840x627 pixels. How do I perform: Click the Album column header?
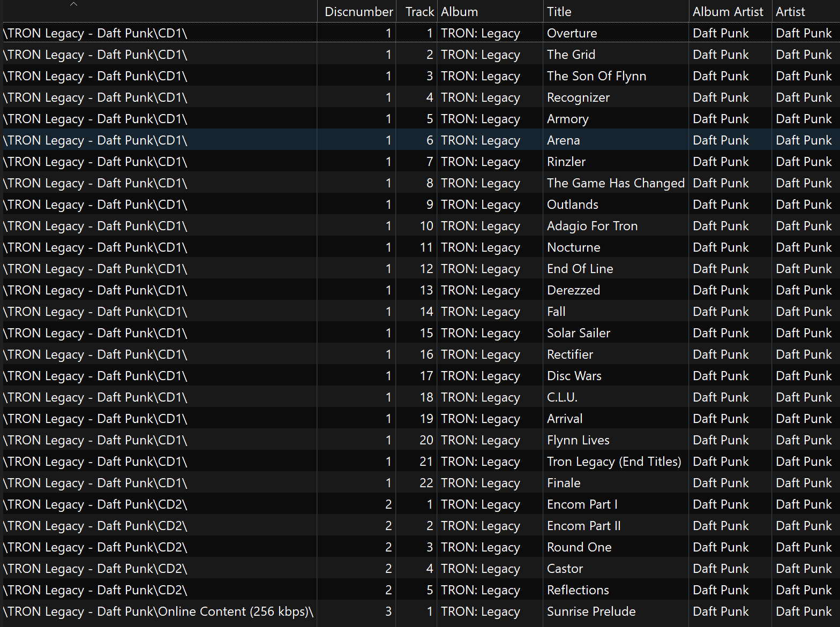point(459,12)
